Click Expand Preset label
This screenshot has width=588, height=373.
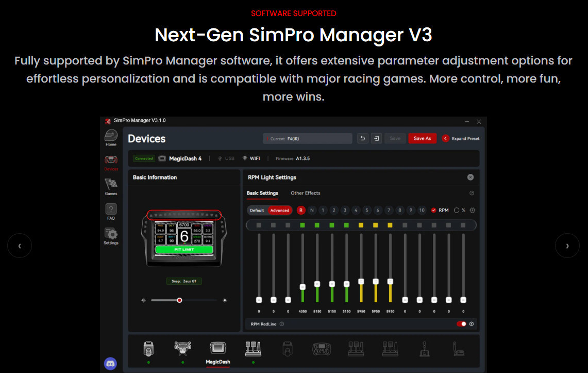tap(465, 138)
